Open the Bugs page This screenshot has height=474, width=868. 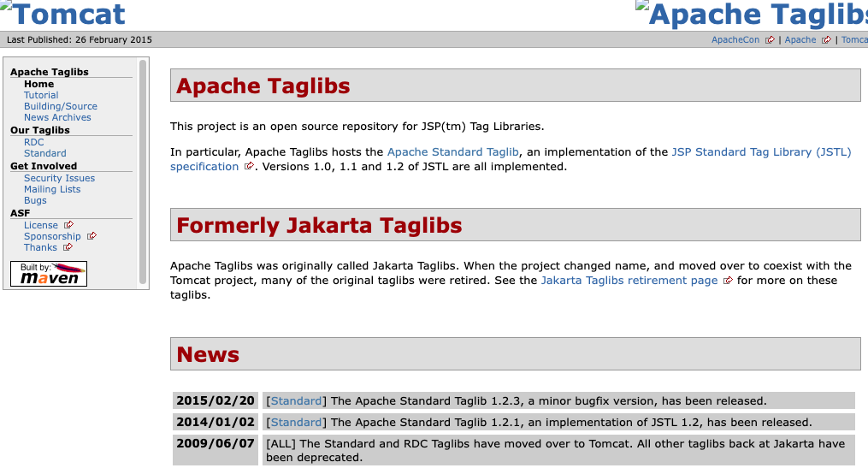pos(35,200)
